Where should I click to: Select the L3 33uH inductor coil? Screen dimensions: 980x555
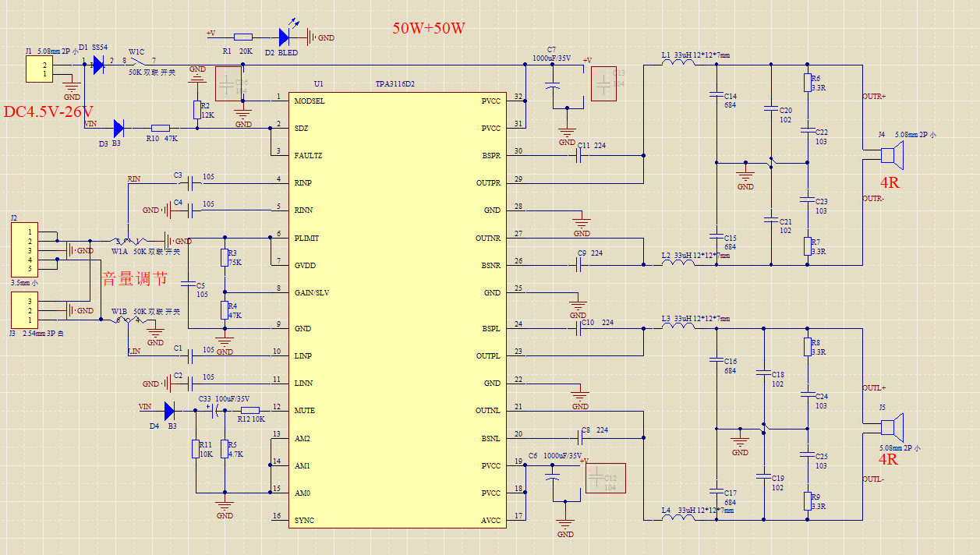point(678,327)
